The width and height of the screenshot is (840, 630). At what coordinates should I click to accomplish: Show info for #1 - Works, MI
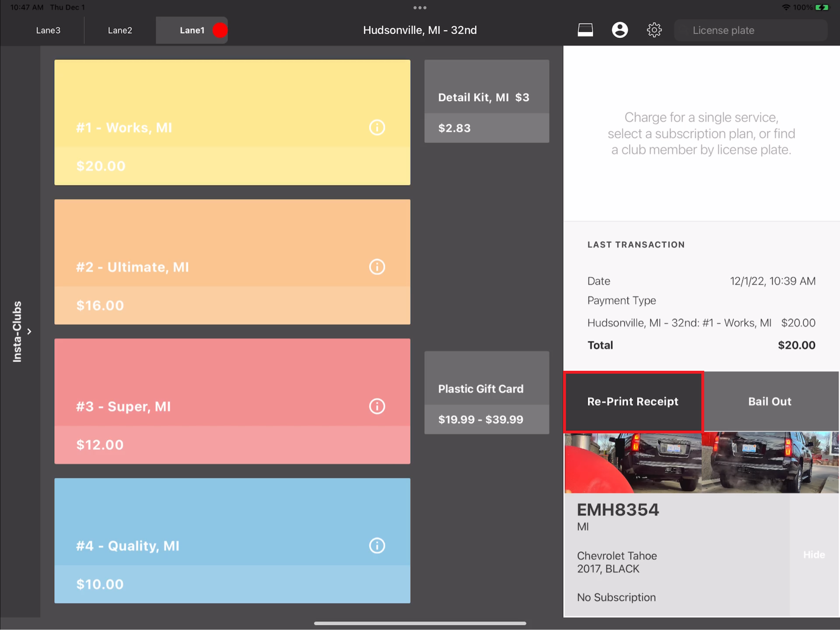tap(377, 127)
